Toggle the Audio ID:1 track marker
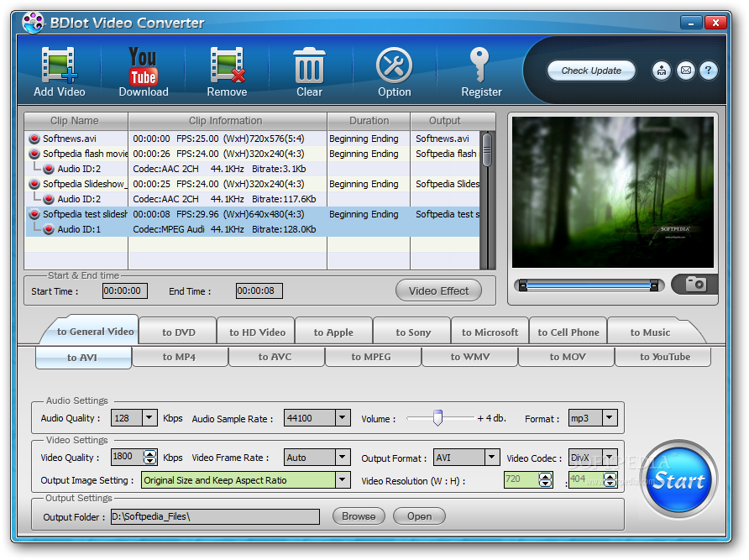This screenshot has height=560, width=749. pos(48,229)
